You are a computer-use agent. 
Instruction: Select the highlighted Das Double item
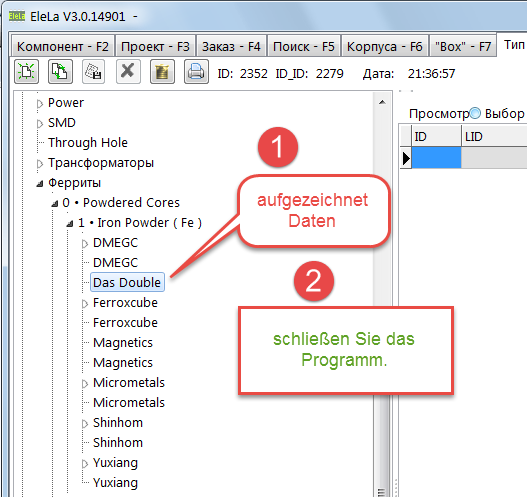(127, 283)
